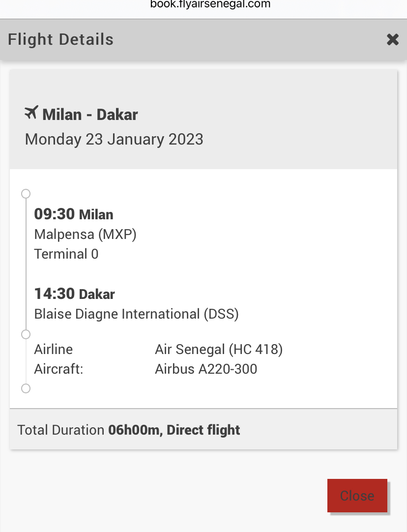Screen dimensions: 407x532
Task: Select Blaise Diagne International (DSS) text
Action: 136,314
